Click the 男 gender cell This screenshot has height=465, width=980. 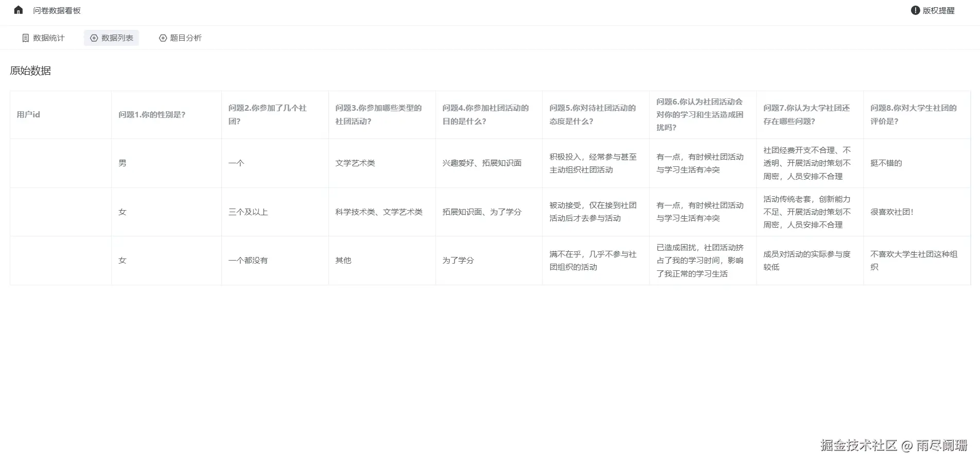point(166,163)
